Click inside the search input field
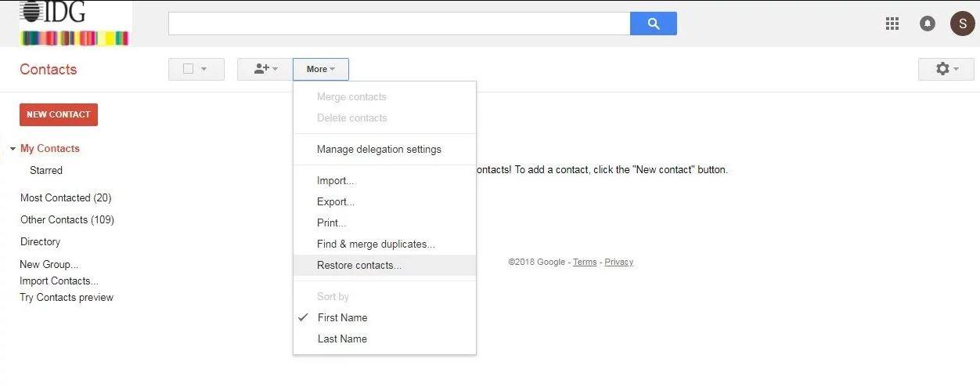This screenshot has height=391, width=980. point(399,24)
